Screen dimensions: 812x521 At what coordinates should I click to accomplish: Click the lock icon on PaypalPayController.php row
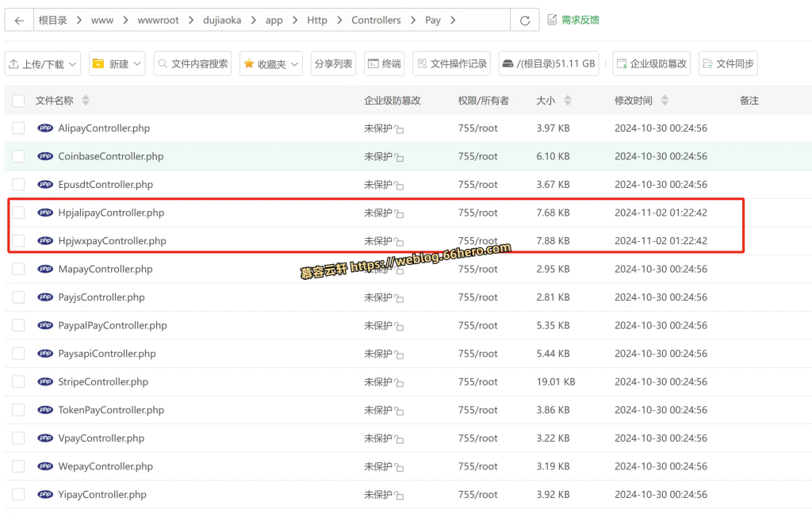(400, 326)
